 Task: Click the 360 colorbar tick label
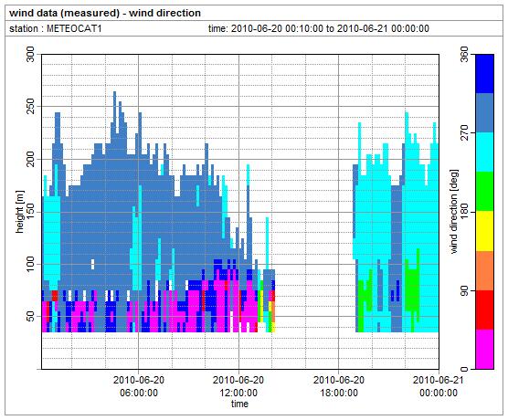464,55
